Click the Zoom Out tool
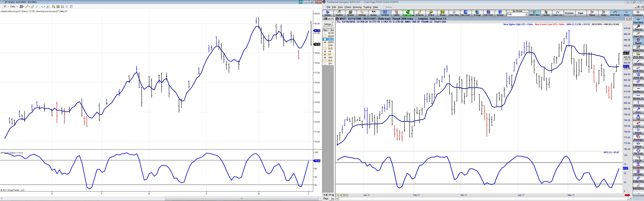644x201 pixels. tap(638, 34)
